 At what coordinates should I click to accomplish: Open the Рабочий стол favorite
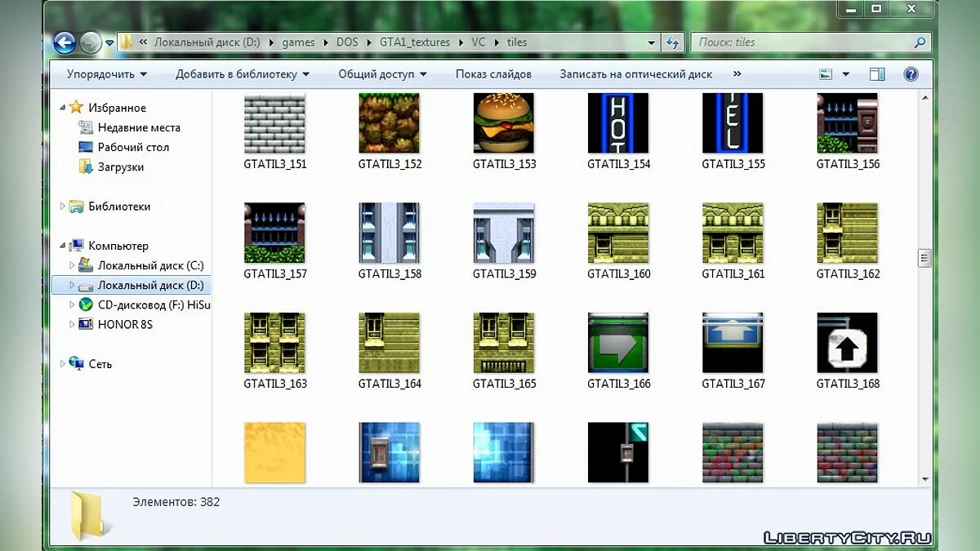(133, 147)
